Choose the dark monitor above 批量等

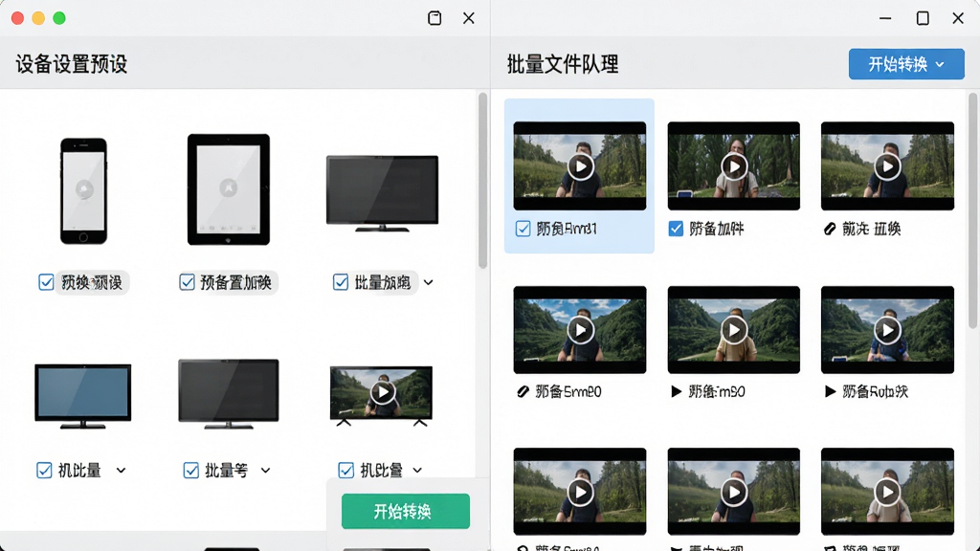tap(229, 393)
